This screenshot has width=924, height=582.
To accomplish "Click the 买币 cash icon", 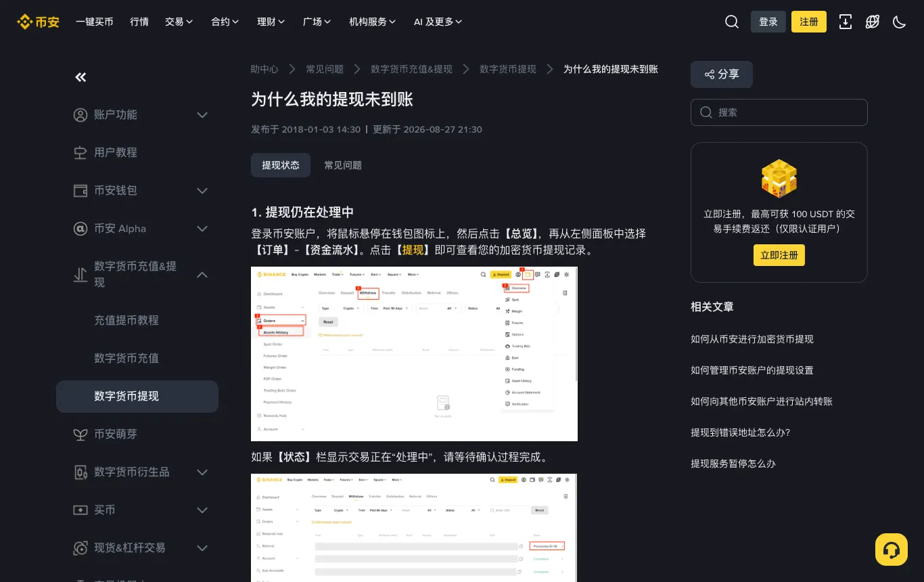I will [x=80, y=510].
